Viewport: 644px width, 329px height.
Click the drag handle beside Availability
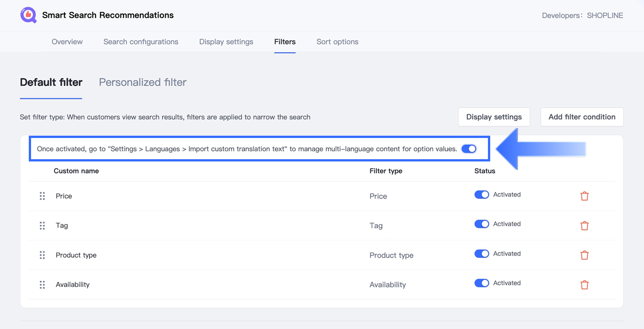pyautogui.click(x=42, y=285)
